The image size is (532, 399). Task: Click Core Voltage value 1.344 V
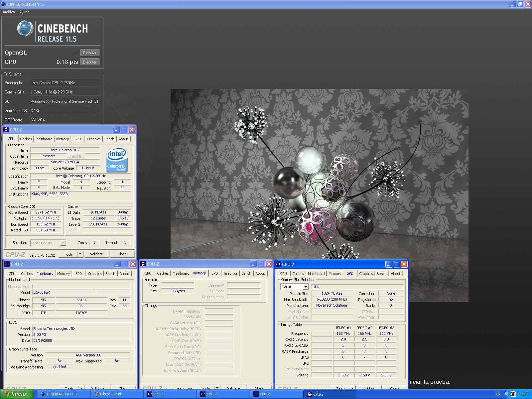(88, 168)
